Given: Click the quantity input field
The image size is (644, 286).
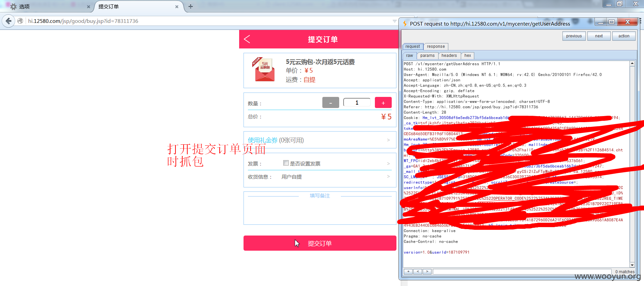Looking at the screenshot, I should 357,102.
